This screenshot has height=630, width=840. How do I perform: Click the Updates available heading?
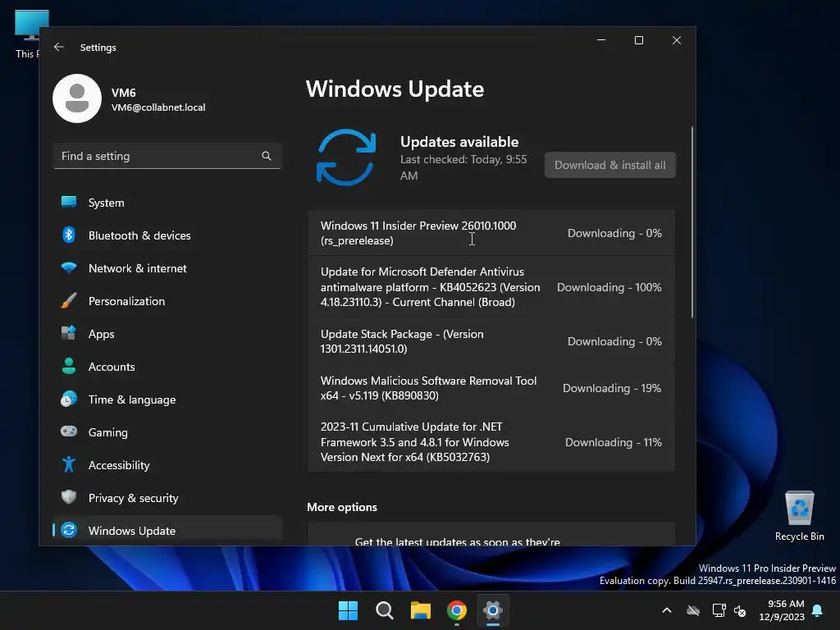[x=459, y=142]
